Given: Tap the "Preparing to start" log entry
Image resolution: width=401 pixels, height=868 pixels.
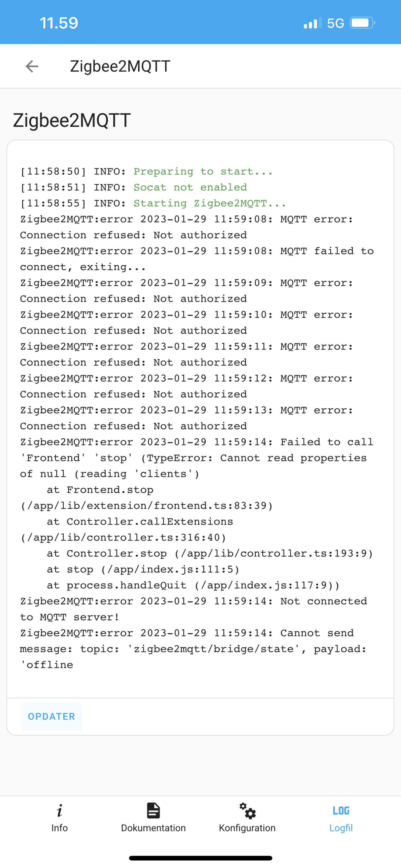Looking at the screenshot, I should coord(146,172).
